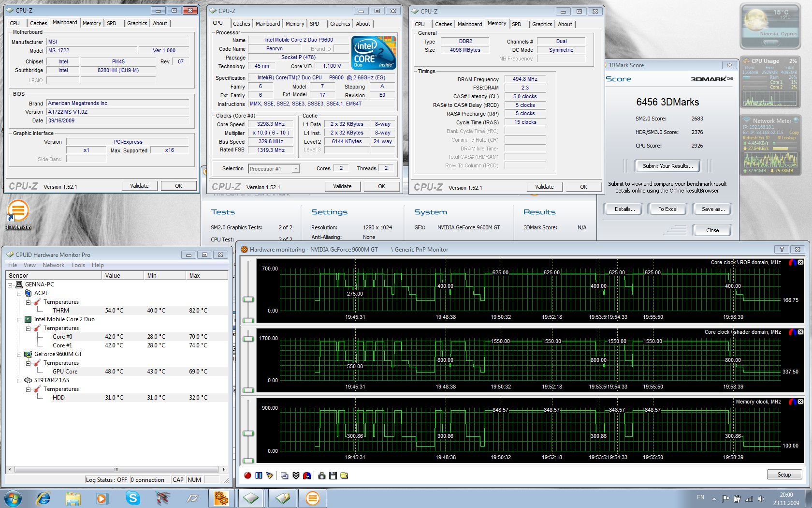This screenshot has width=812, height=508.
Task: Collapse Temperatures under GeForce 9600M GT
Action: pos(29,363)
